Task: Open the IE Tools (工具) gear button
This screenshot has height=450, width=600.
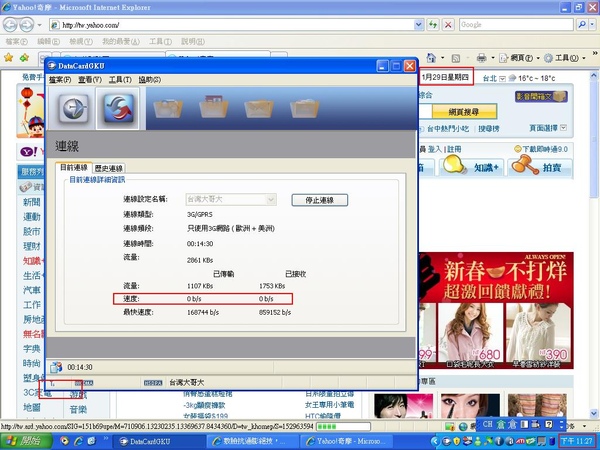Action: point(564,58)
